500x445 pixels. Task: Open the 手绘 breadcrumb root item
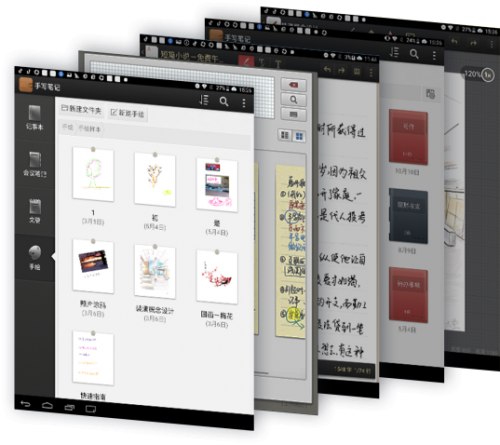pos(67,127)
